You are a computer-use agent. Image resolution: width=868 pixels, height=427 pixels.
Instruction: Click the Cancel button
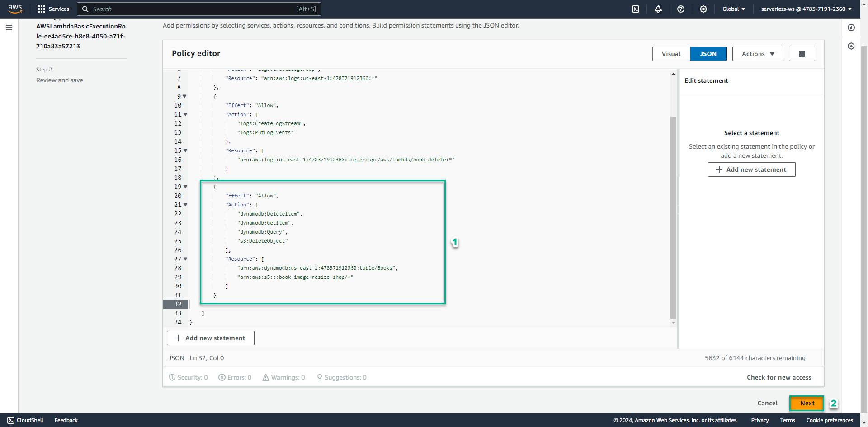coord(767,403)
